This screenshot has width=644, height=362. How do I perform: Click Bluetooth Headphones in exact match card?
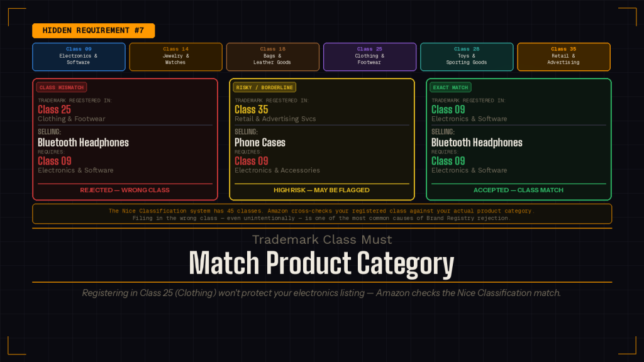pos(477,143)
